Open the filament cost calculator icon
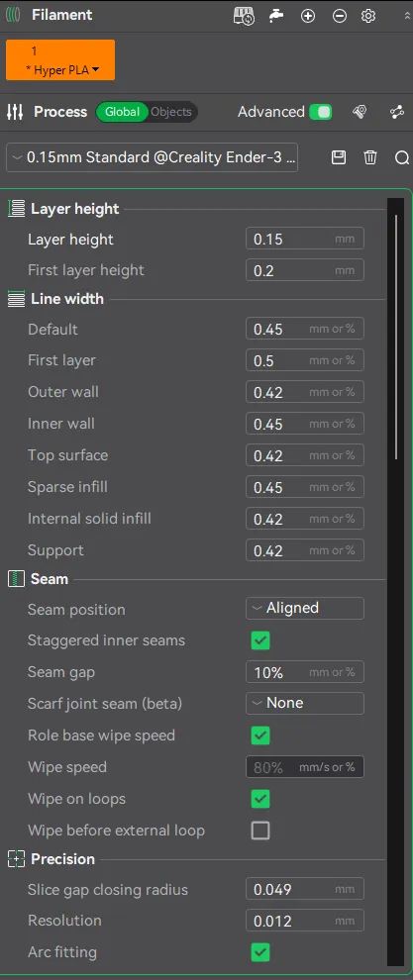Image resolution: width=413 pixels, height=980 pixels. tap(244, 16)
